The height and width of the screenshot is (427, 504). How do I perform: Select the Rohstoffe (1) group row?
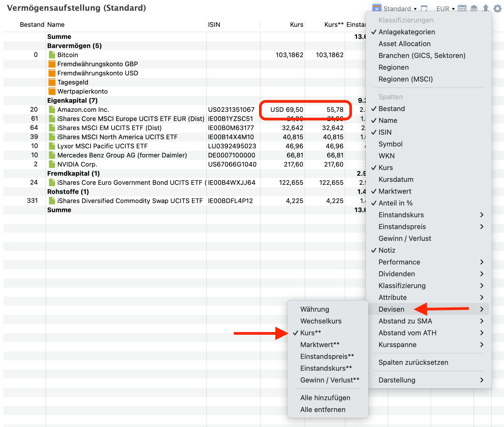click(x=184, y=192)
